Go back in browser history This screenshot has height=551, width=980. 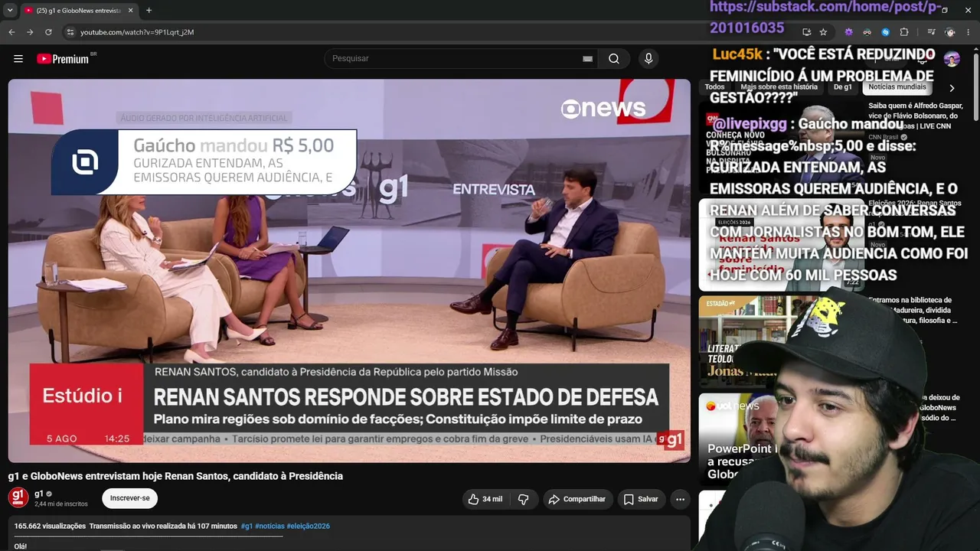tap(11, 32)
